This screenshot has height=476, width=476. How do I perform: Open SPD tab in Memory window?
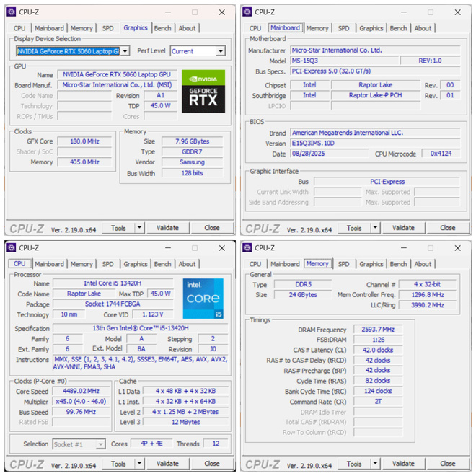coord(343,264)
